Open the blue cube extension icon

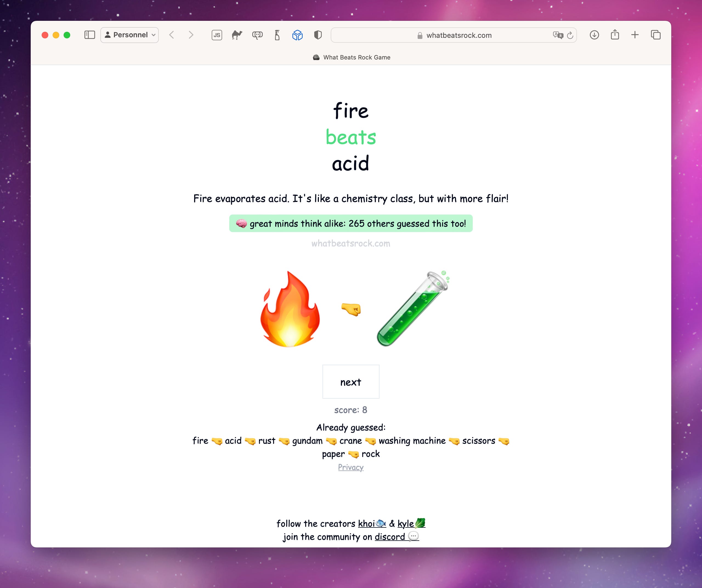coord(298,35)
